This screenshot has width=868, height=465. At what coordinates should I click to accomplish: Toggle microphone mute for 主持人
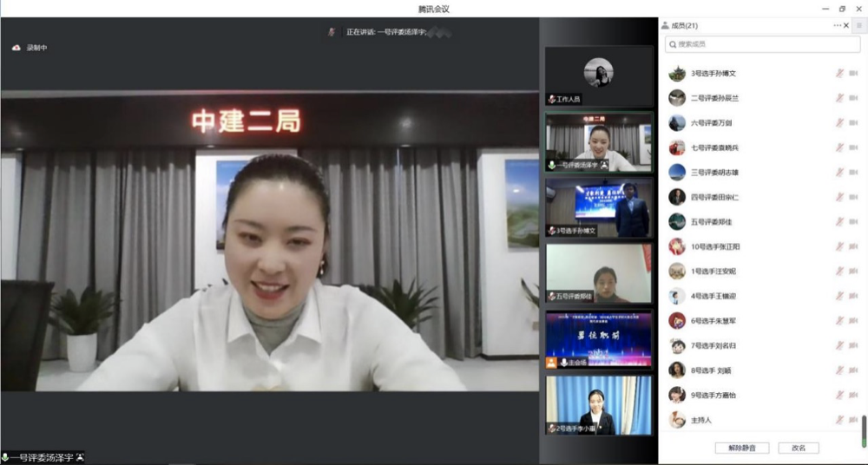coord(839,420)
